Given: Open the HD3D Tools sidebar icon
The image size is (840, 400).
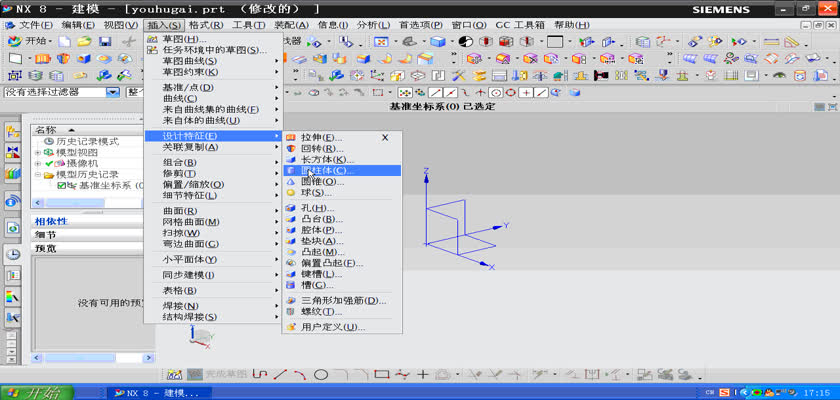Looking at the screenshot, I should (x=13, y=202).
